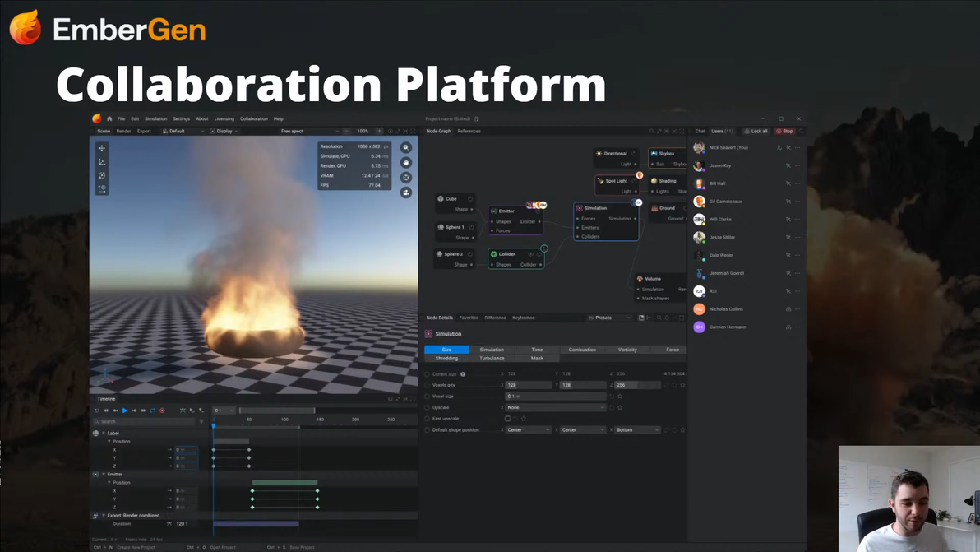Click the camera icon in viewport
980x552 pixels.
405,193
